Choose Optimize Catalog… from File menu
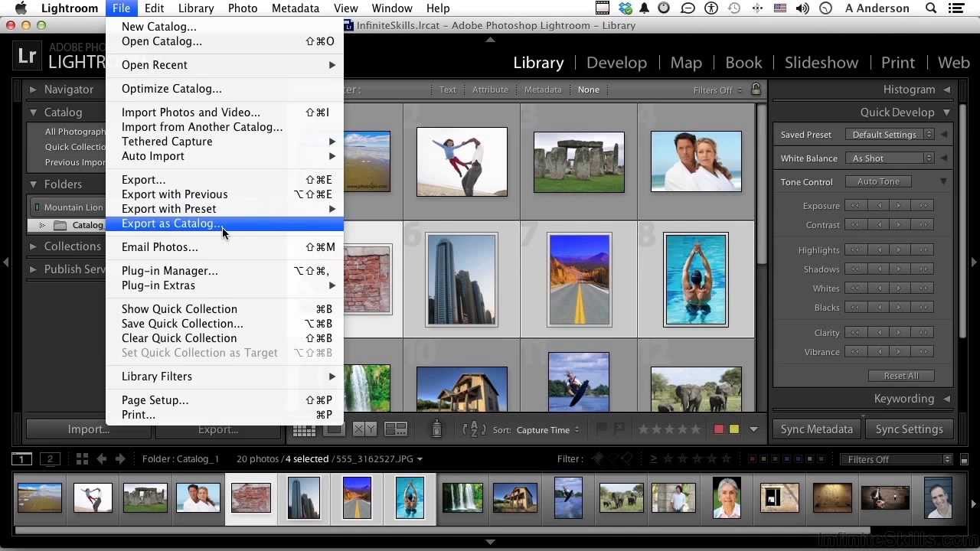Image resolution: width=980 pixels, height=551 pixels. click(224, 89)
